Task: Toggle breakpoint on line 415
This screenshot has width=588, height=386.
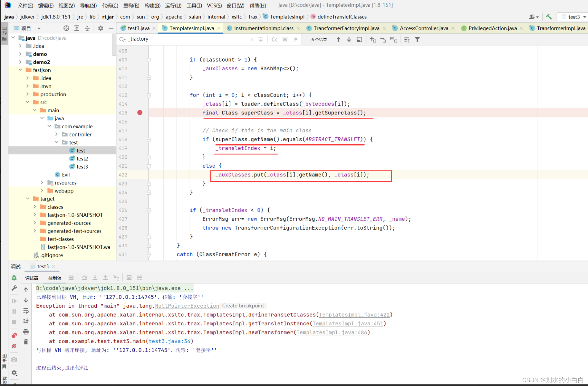Action: pos(140,113)
